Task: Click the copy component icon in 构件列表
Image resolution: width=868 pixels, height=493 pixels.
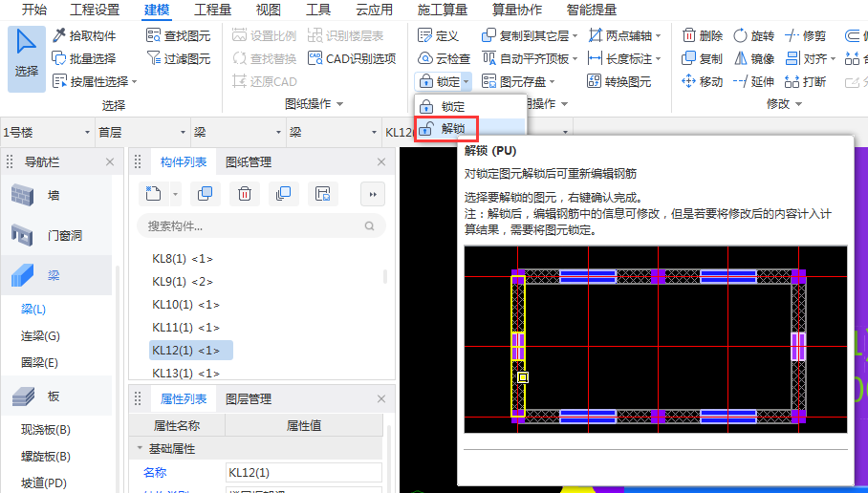Action: pos(205,194)
